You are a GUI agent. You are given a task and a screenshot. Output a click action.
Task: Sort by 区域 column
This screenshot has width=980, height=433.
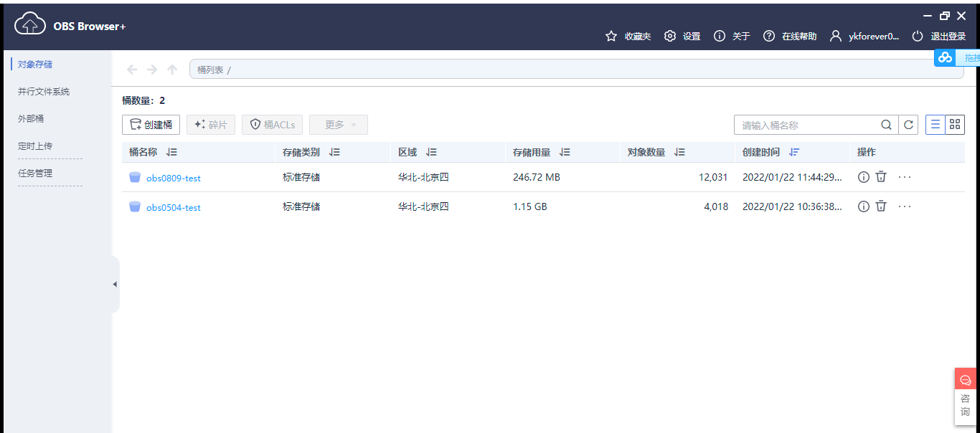click(431, 152)
